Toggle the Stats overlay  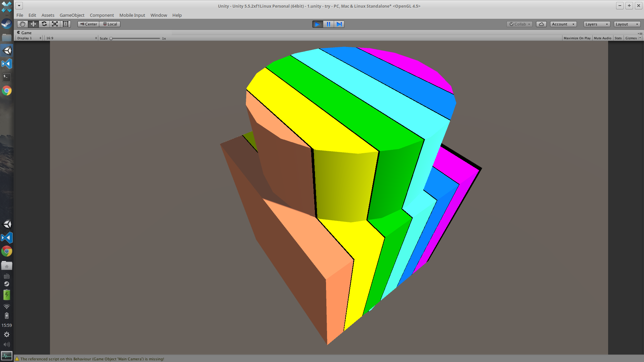click(x=618, y=38)
